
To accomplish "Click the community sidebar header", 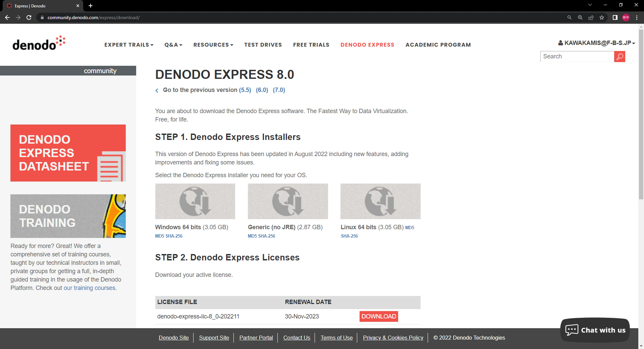I will 68,71.
